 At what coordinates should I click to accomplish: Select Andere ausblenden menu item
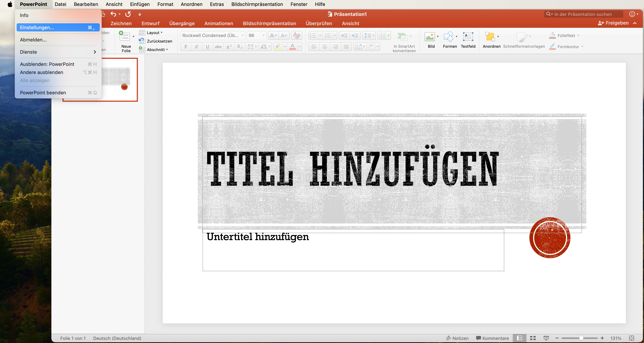click(58, 72)
